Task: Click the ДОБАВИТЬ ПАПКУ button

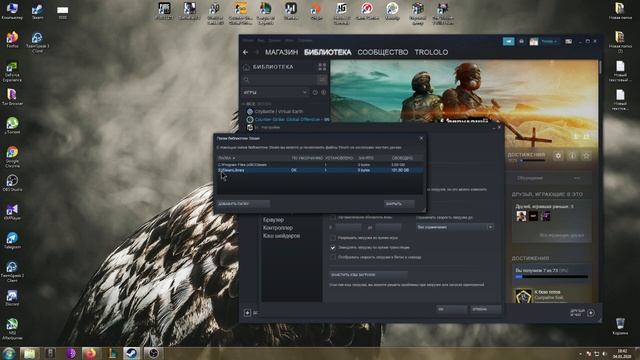Action: [x=243, y=204]
